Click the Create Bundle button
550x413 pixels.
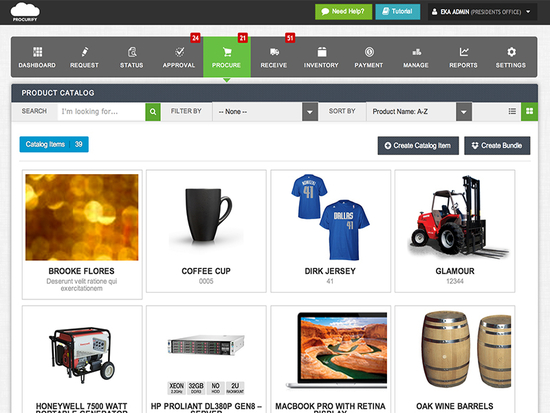(497, 146)
